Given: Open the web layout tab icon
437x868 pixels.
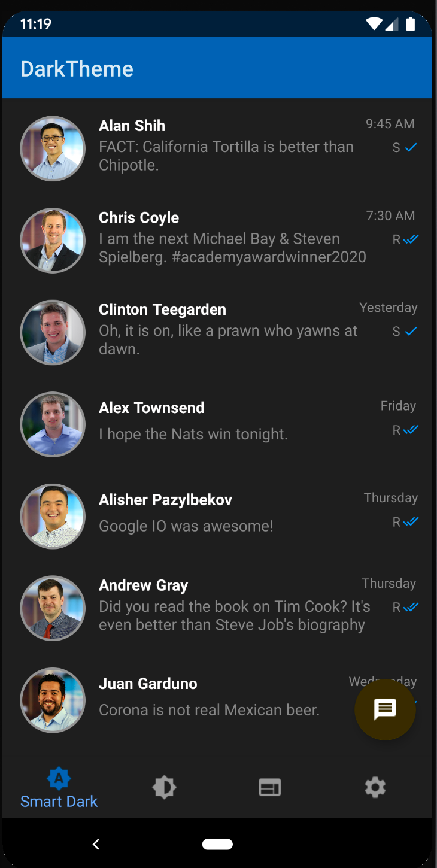Looking at the screenshot, I should pyautogui.click(x=270, y=787).
